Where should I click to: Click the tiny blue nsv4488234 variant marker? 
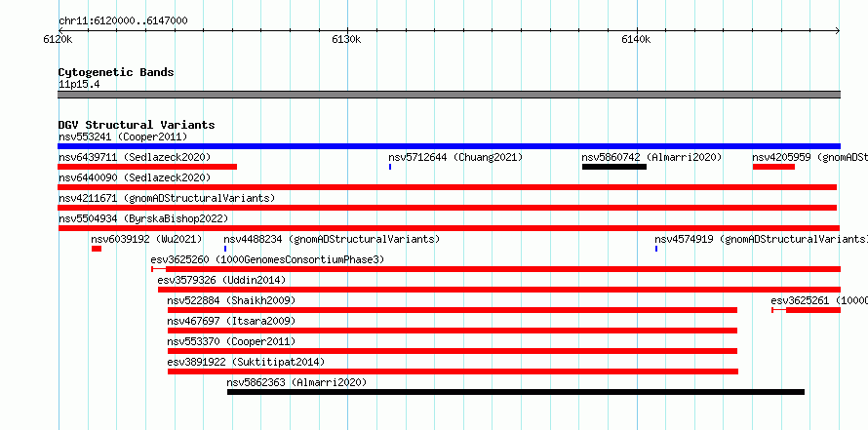[225, 249]
